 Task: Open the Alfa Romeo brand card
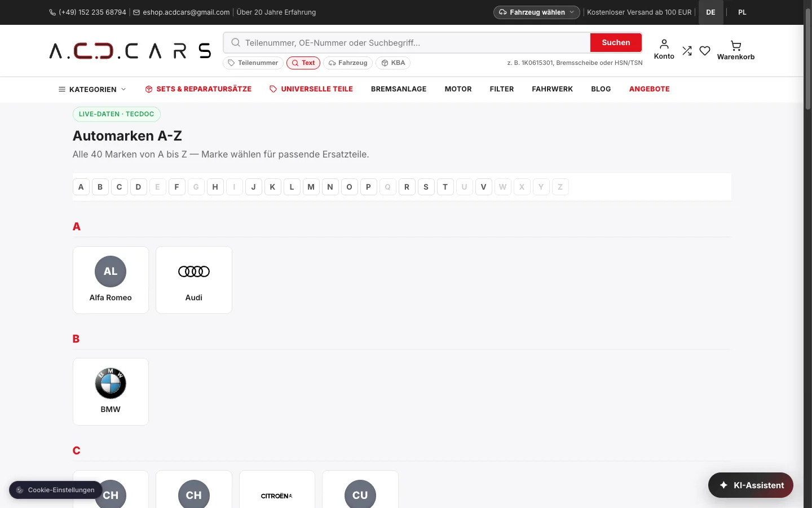(x=111, y=280)
